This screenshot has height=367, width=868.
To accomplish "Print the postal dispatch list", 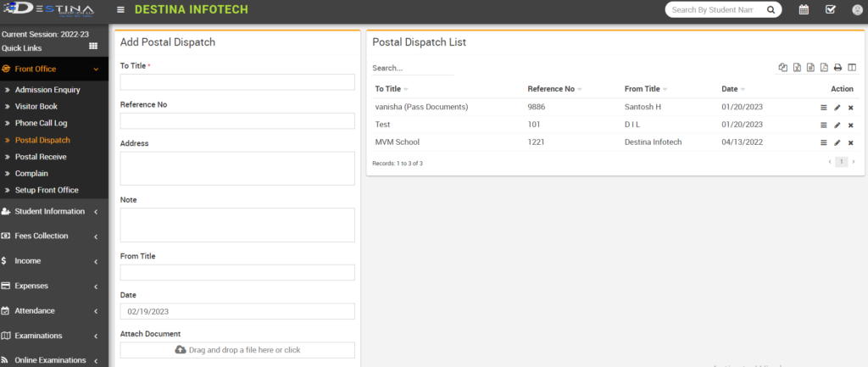I will click(837, 68).
